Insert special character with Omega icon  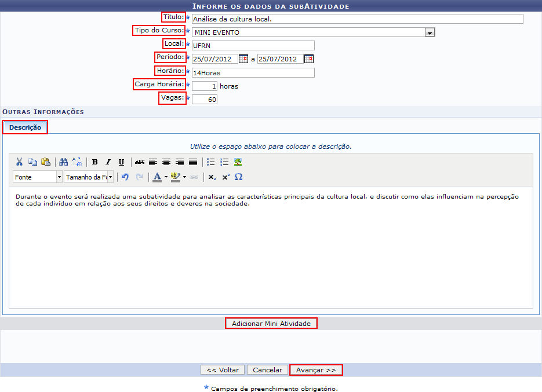[x=238, y=177]
